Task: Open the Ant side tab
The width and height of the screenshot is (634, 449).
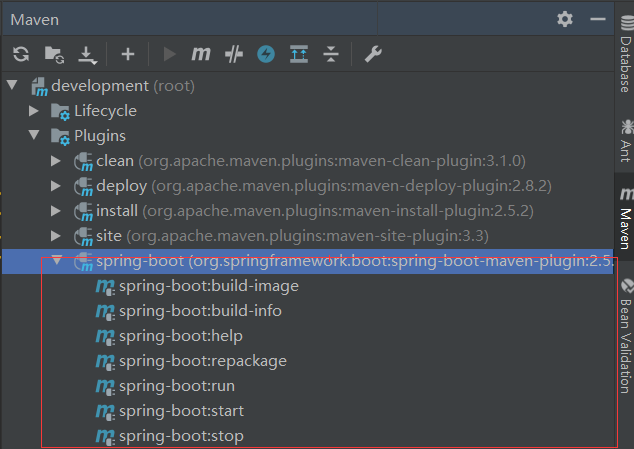Action: (x=626, y=141)
